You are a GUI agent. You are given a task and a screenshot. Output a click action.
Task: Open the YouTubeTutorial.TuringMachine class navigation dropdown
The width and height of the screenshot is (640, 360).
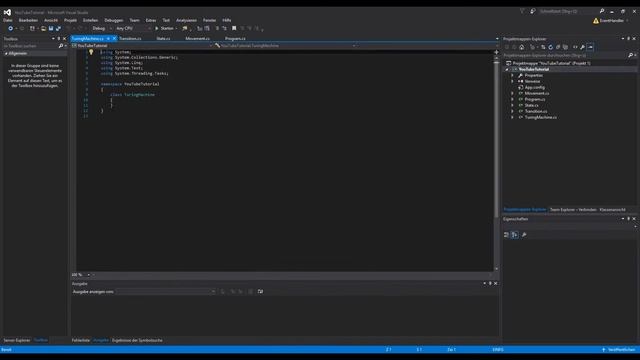click(x=285, y=46)
